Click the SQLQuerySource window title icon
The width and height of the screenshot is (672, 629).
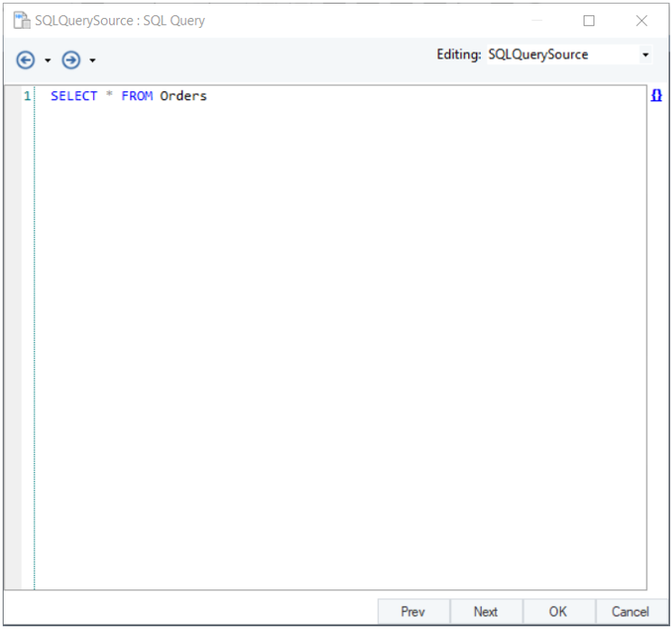pos(22,21)
